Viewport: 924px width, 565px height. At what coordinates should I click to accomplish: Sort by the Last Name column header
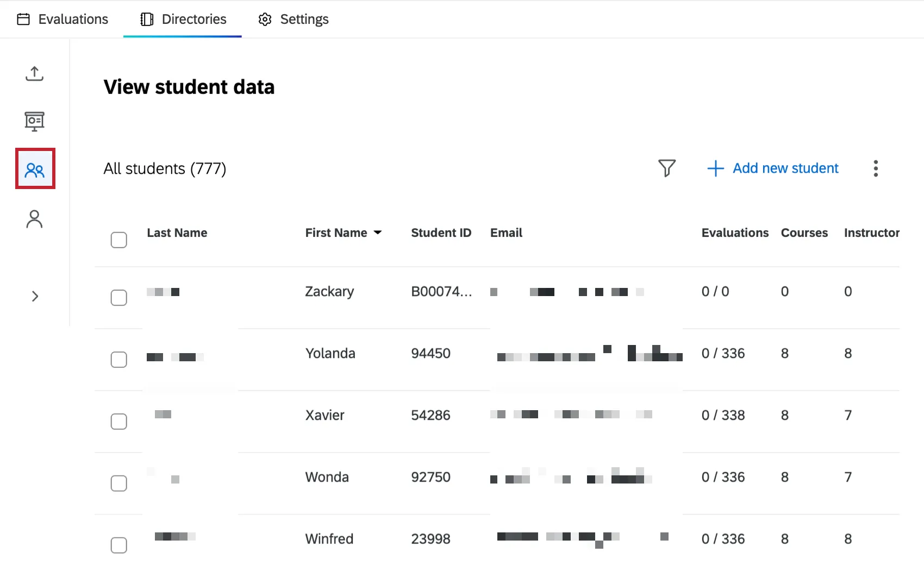[x=177, y=233]
